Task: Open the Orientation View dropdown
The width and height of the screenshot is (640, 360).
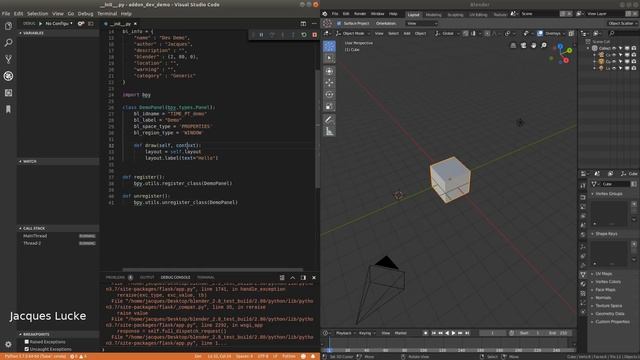Action: [x=422, y=24]
